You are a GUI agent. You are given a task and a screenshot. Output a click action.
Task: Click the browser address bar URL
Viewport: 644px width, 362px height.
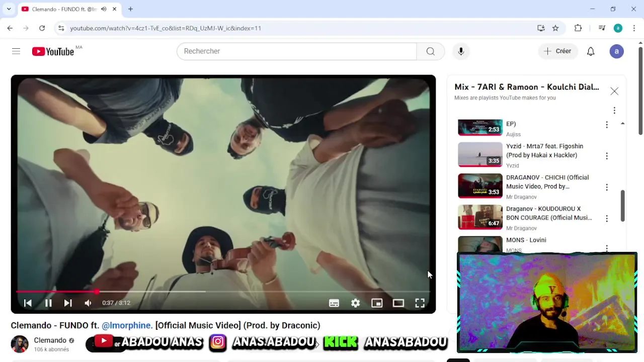pos(166,28)
